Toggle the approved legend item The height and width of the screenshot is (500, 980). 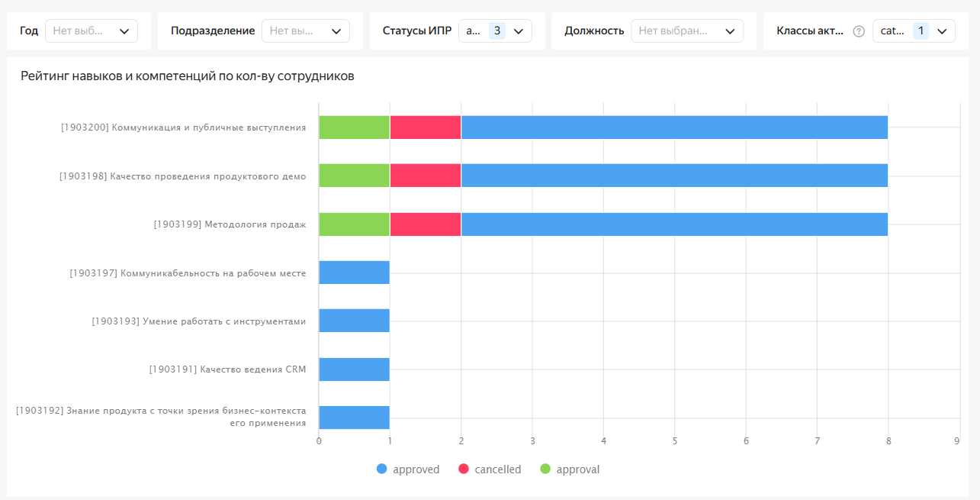click(416, 469)
